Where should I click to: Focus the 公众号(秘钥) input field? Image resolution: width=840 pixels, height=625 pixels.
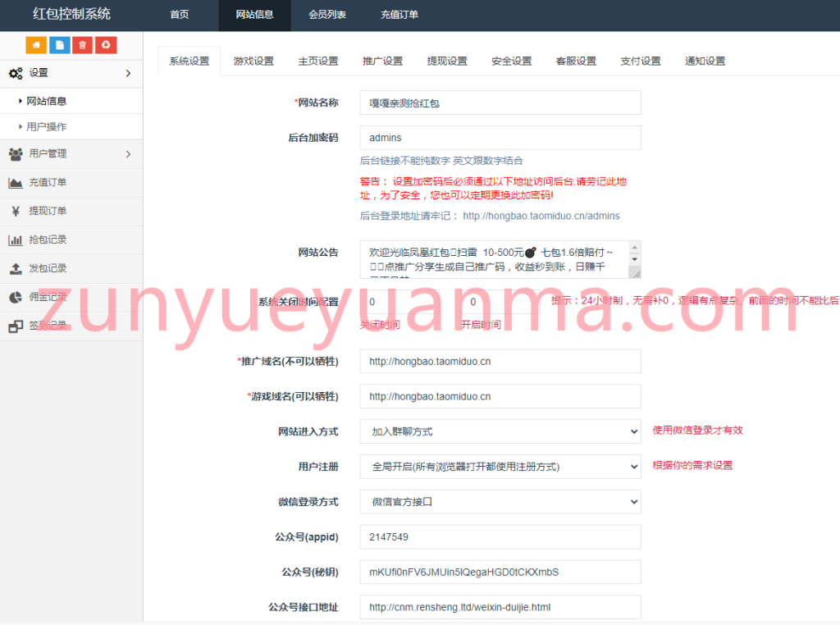tap(500, 572)
